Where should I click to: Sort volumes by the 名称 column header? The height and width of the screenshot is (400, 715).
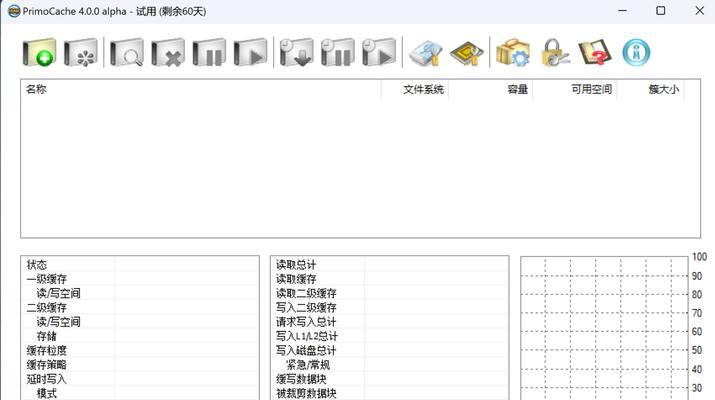tap(201, 89)
